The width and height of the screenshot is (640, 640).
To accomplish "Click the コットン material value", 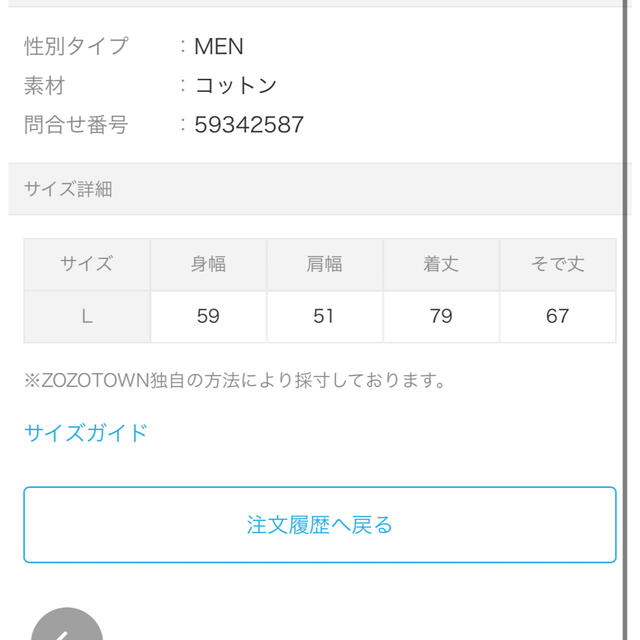I will coord(236,85).
